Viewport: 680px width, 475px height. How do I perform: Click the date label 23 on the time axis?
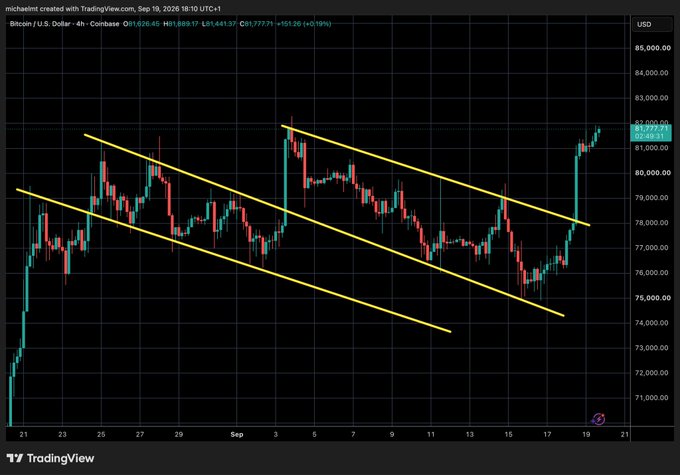tap(62, 434)
